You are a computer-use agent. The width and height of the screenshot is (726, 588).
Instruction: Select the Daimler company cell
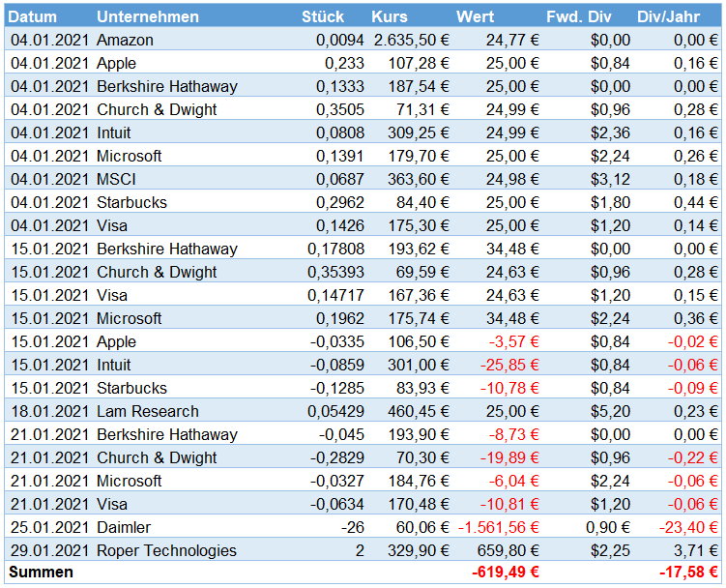pyautogui.click(x=124, y=527)
